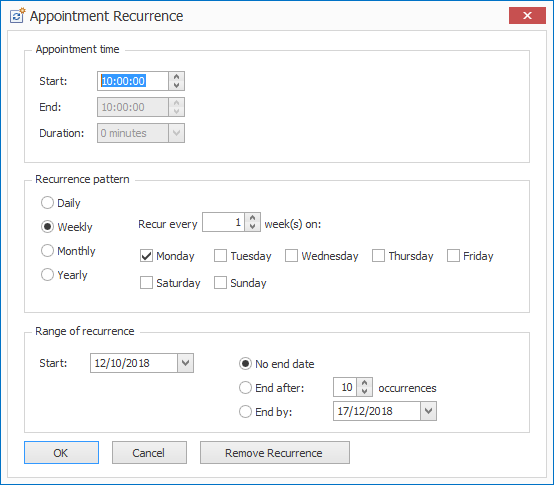This screenshot has width=554, height=485.
Task: Increase the Start time with up arrow
Action: 176,77
